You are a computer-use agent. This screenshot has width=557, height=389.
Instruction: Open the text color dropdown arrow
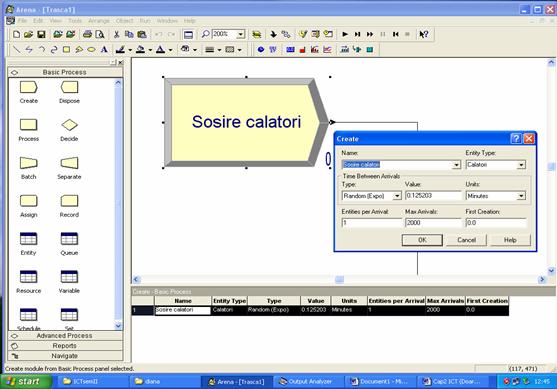(171, 50)
